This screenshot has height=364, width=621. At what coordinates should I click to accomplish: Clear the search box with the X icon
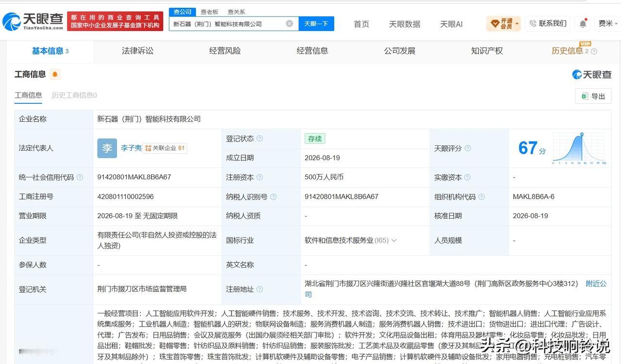289,23
